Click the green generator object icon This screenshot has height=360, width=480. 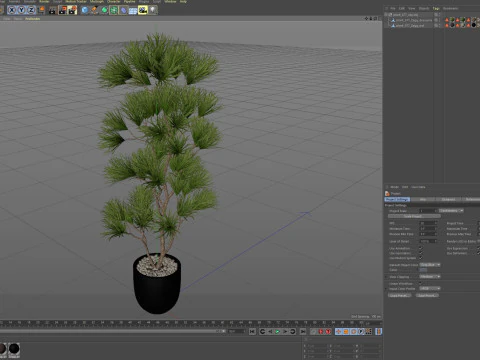104,10
